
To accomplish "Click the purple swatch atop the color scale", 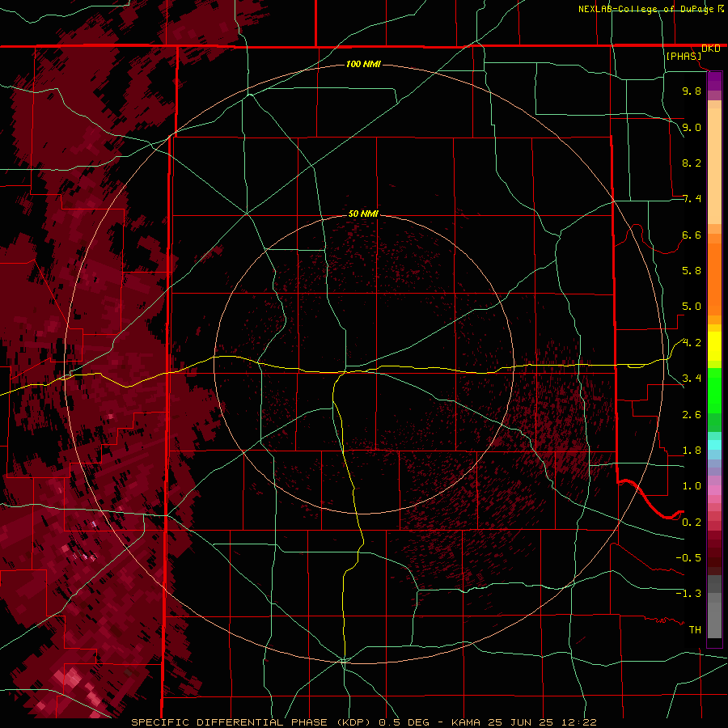I will tap(714, 81).
